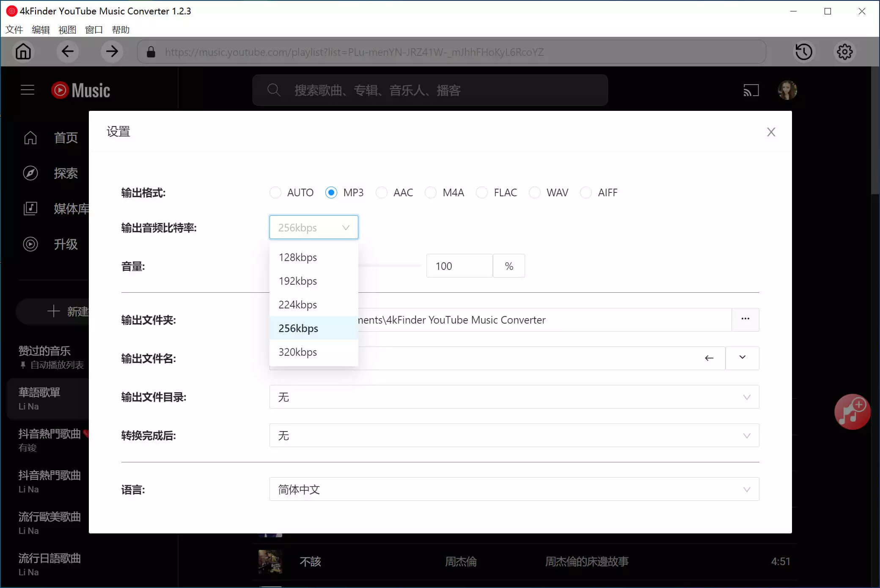
Task: Click the left-arrow icon in output filename field
Action: tap(709, 358)
